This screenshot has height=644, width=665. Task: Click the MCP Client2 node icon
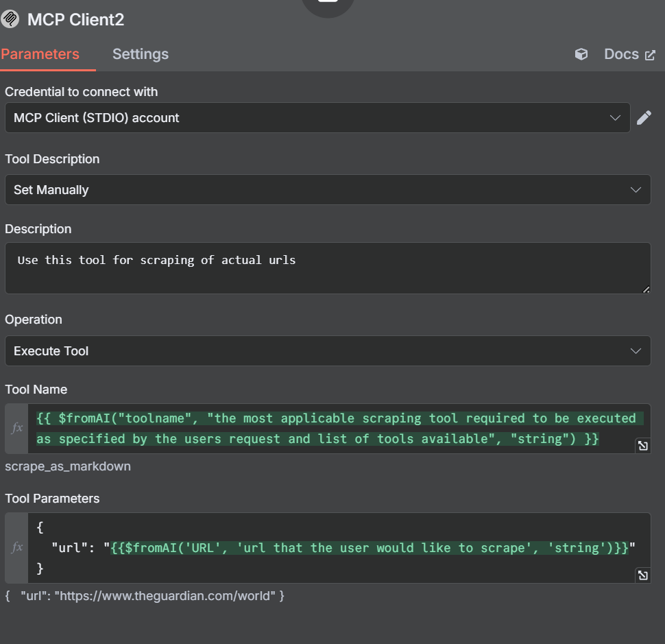pos(10,19)
